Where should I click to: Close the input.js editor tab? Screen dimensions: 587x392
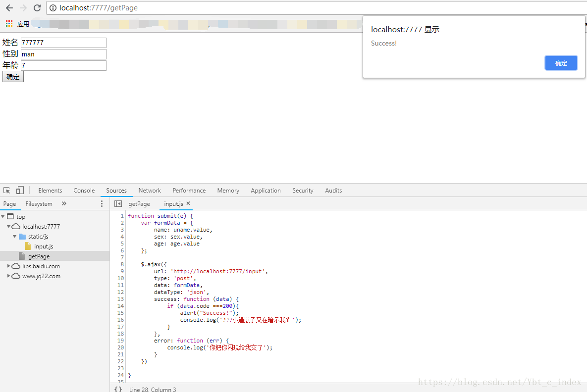pyautogui.click(x=188, y=203)
